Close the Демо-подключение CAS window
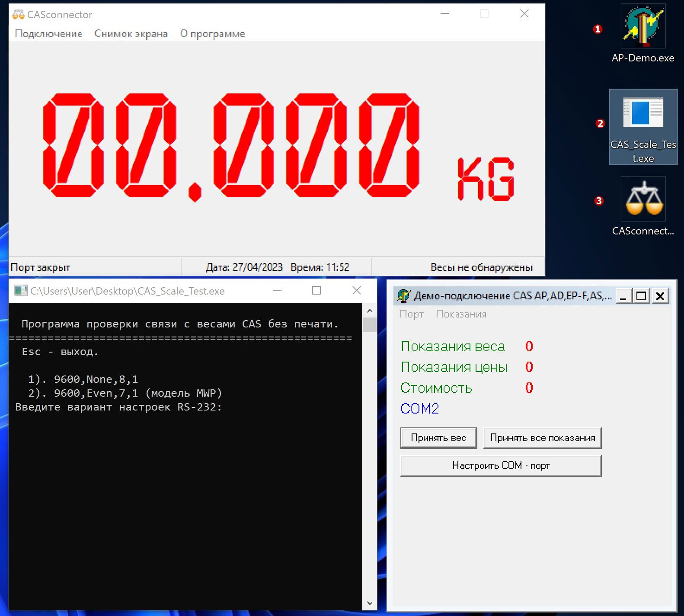 click(x=660, y=296)
